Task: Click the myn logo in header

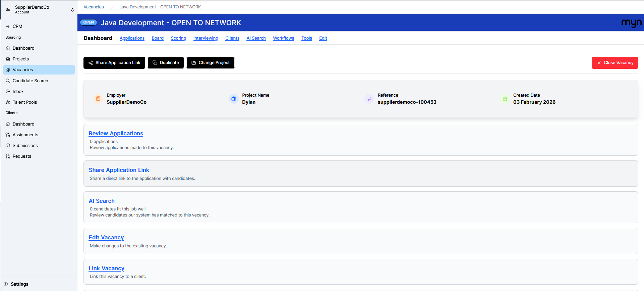Action: pos(631,23)
